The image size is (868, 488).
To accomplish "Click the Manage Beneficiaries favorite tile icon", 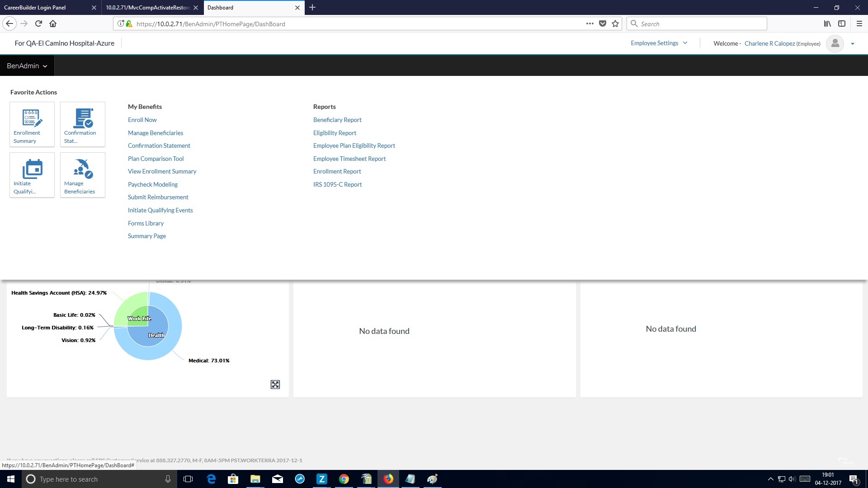I will pyautogui.click(x=83, y=169).
